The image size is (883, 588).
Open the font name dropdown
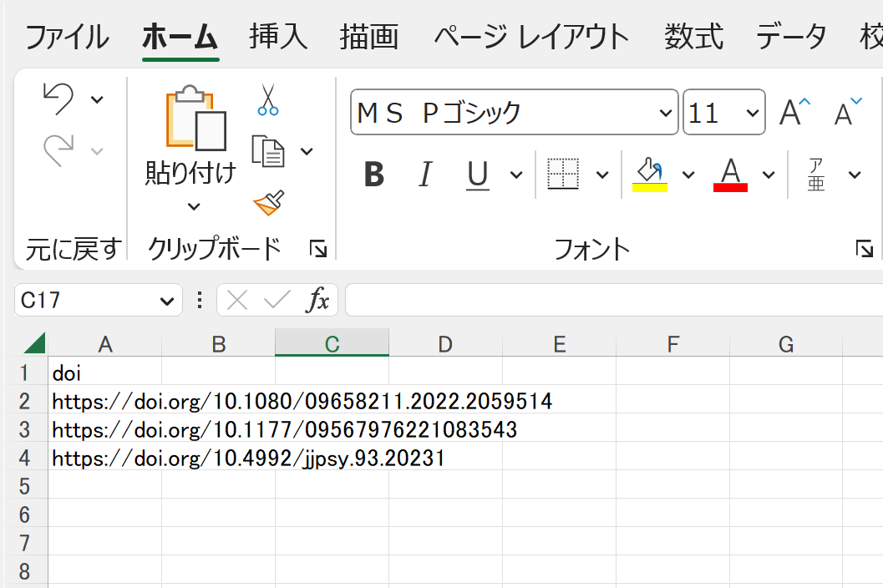coord(666,113)
